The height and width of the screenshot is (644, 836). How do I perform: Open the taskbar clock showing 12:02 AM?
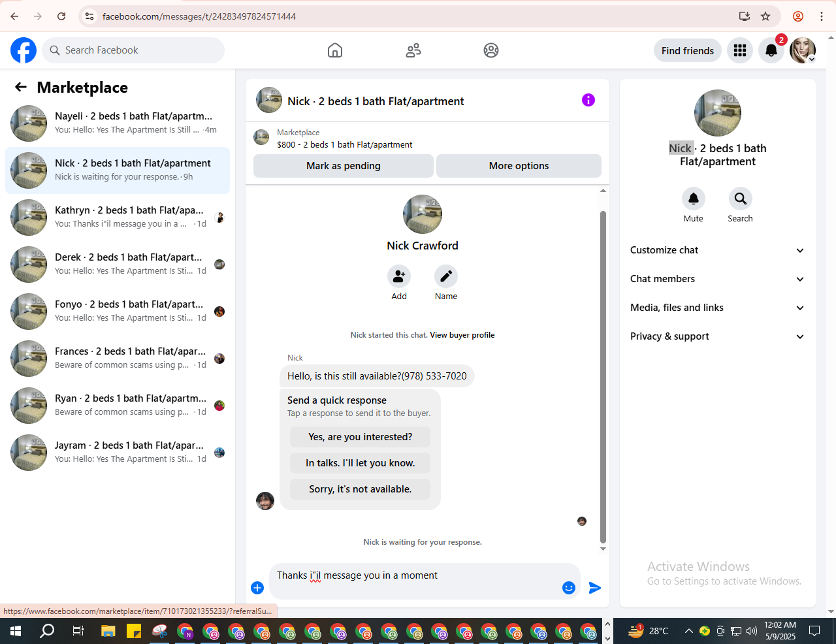click(780, 631)
